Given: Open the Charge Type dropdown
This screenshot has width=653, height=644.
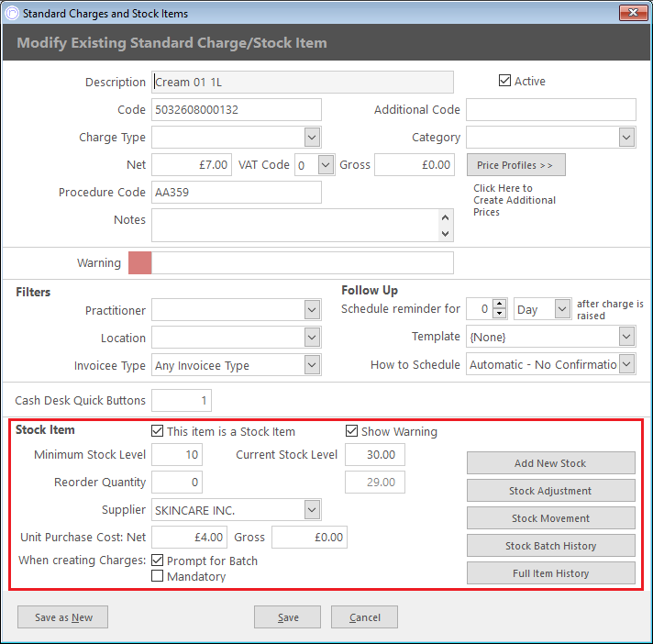Looking at the screenshot, I should [312, 137].
